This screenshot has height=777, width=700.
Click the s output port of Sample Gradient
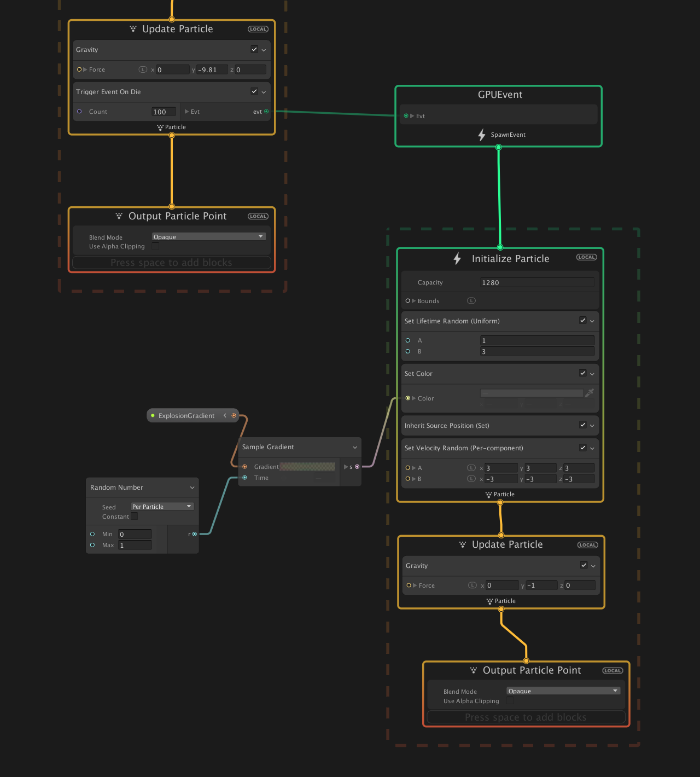(357, 467)
